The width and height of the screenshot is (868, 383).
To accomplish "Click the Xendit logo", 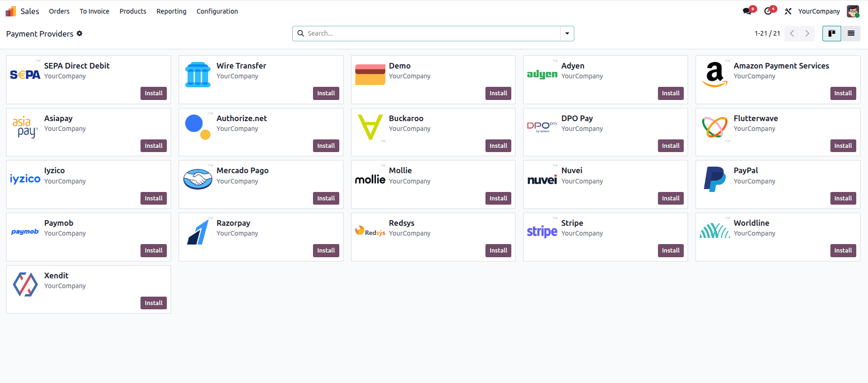I will (25, 284).
